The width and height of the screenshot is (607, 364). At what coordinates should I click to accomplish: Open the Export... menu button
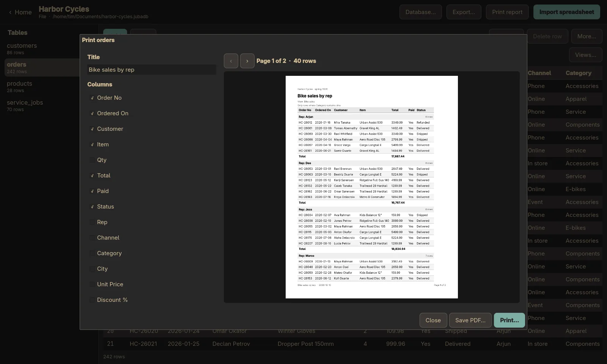click(x=464, y=12)
